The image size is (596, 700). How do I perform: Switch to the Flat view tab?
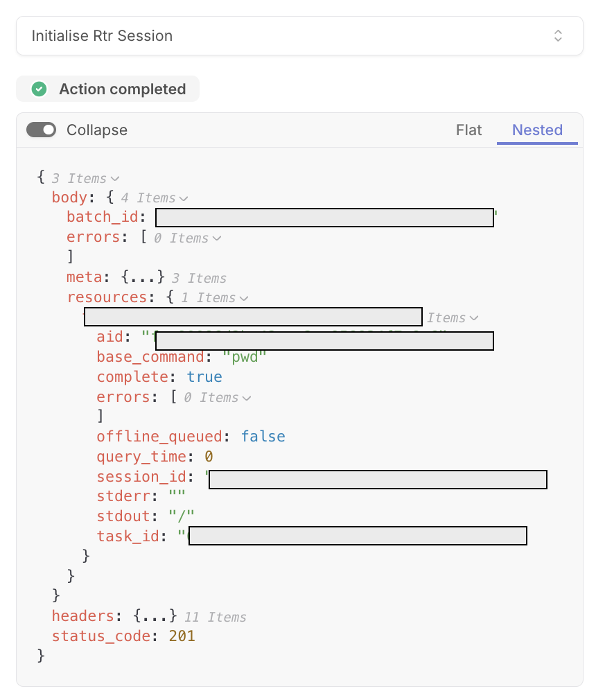click(468, 130)
